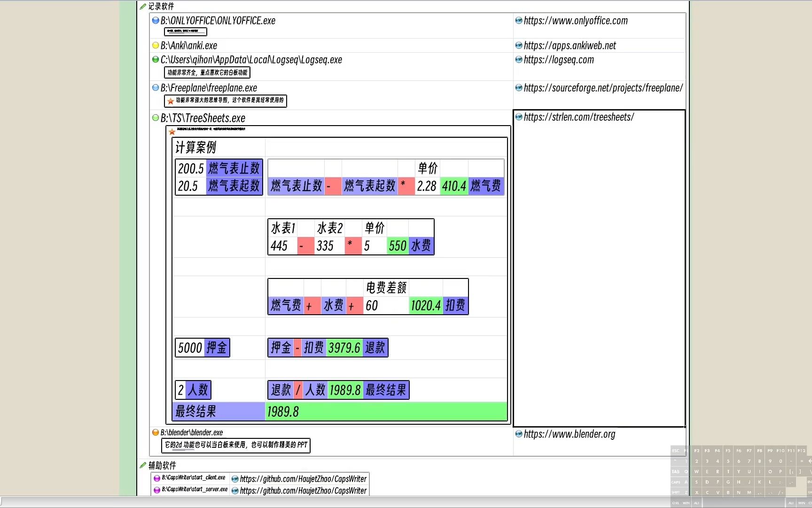The image size is (812, 508).
Task: Select the 335 water meter cell
Action: 329,246
